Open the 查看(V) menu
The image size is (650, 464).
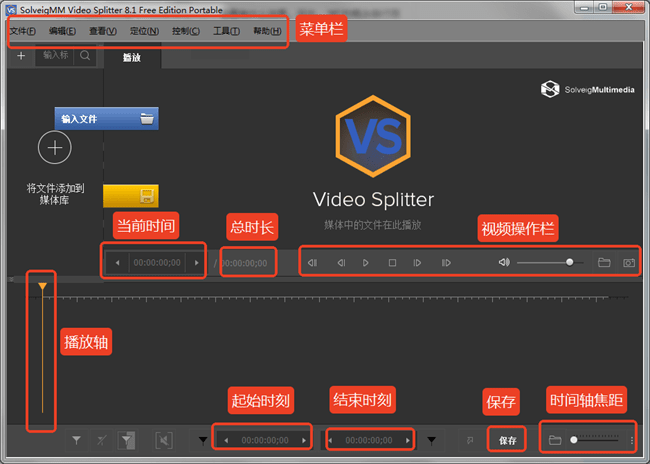click(103, 31)
